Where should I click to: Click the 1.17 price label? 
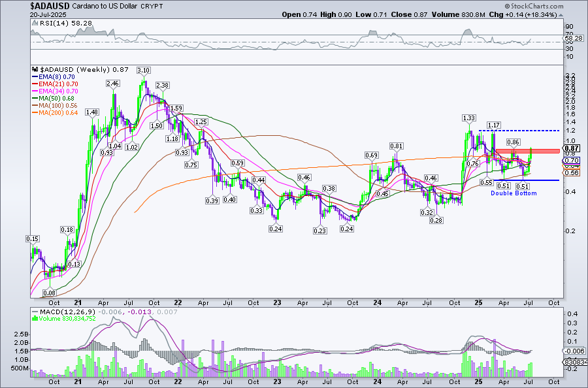pos(494,125)
